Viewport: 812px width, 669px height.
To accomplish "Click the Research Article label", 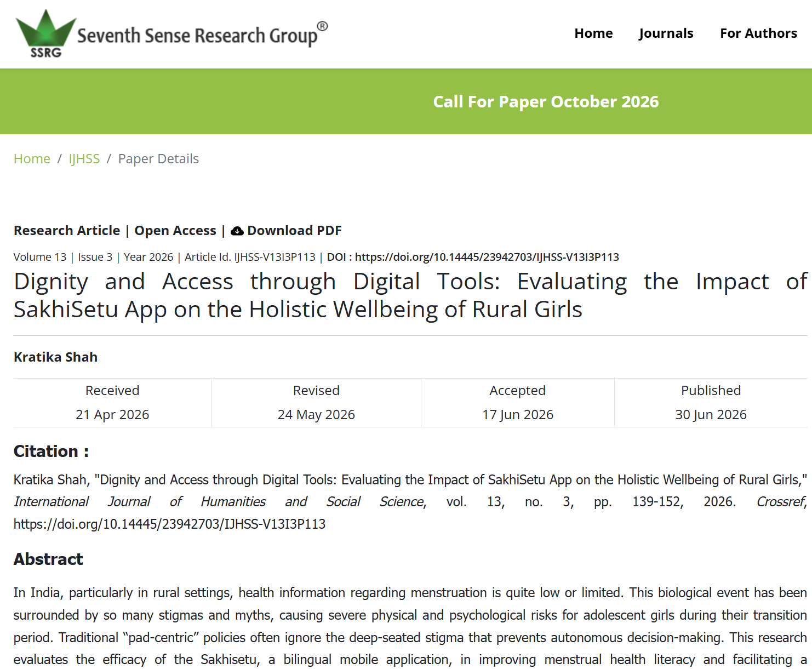I will tap(67, 231).
